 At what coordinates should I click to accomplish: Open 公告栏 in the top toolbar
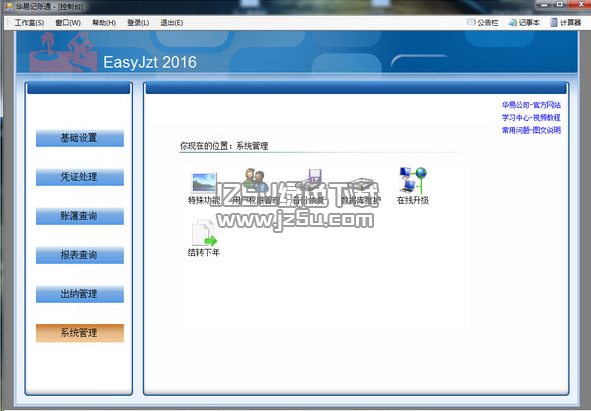coord(483,23)
